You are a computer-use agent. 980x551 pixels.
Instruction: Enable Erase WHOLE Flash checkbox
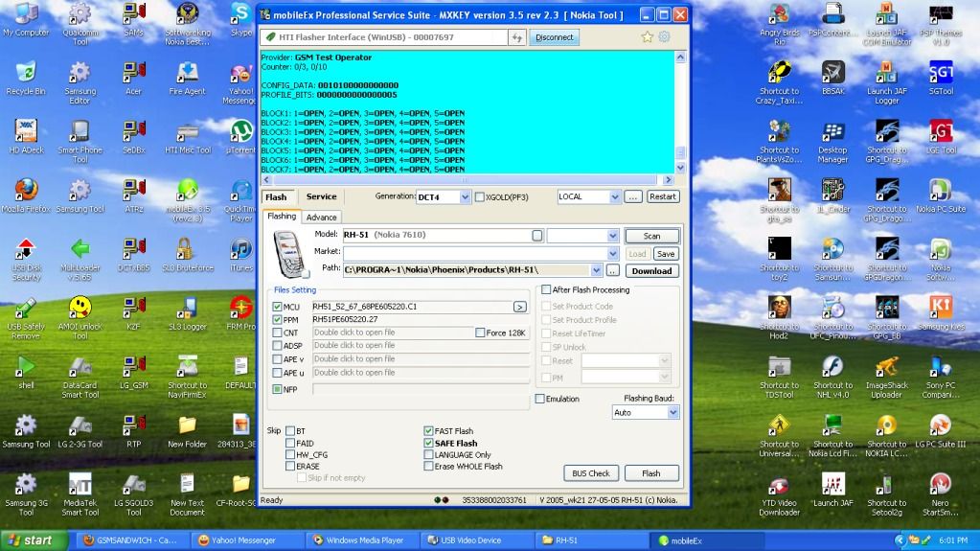click(428, 466)
